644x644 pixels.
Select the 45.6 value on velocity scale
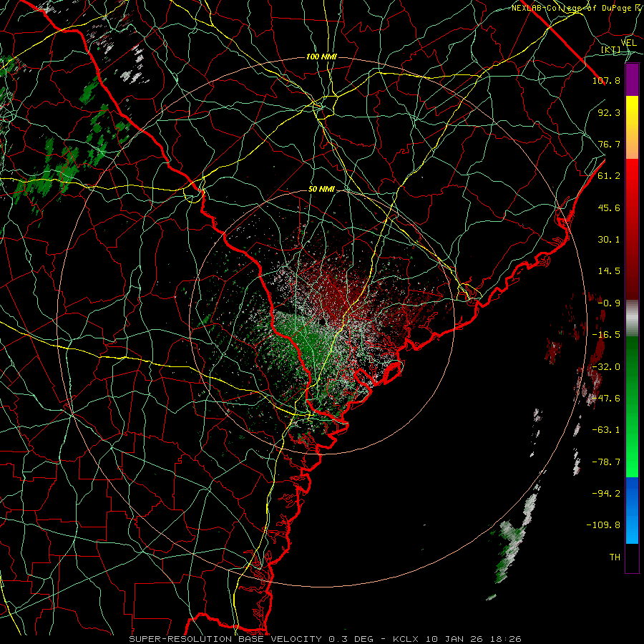pos(609,208)
